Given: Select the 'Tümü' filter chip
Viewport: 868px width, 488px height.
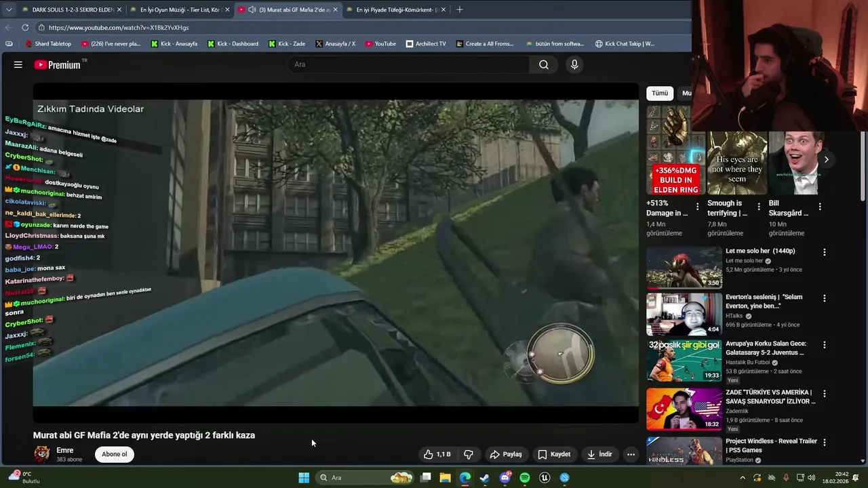Looking at the screenshot, I should pos(660,94).
